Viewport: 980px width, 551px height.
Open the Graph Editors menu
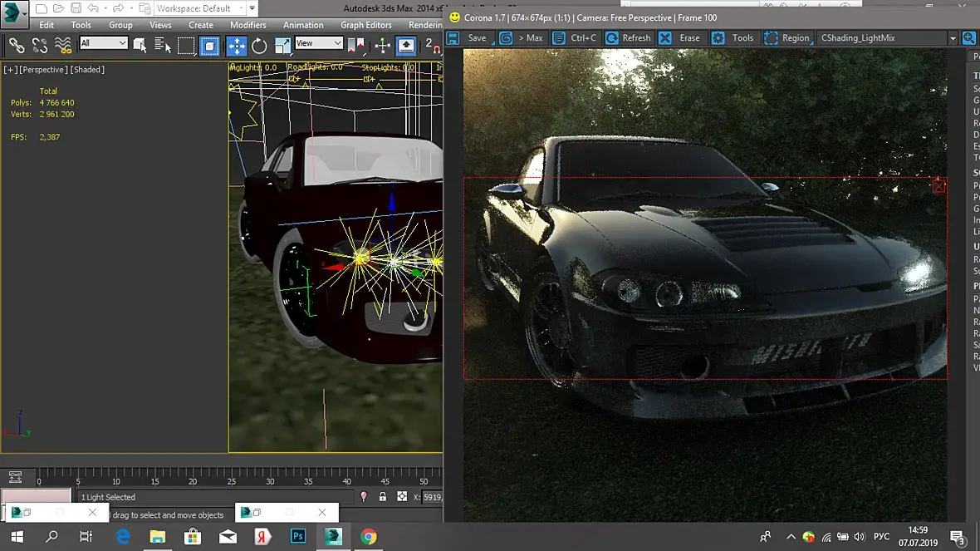(x=365, y=25)
